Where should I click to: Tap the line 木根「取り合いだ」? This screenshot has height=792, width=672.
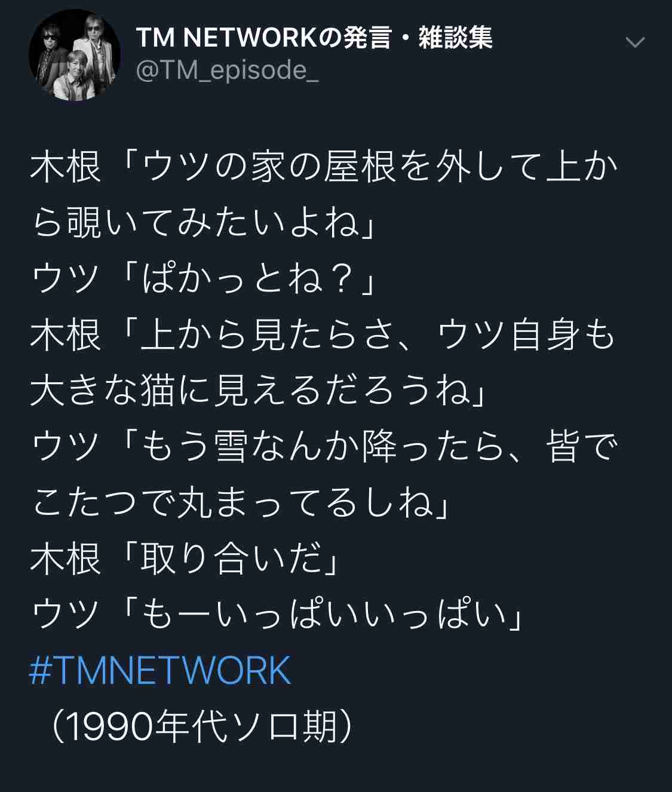pyautogui.click(x=185, y=558)
